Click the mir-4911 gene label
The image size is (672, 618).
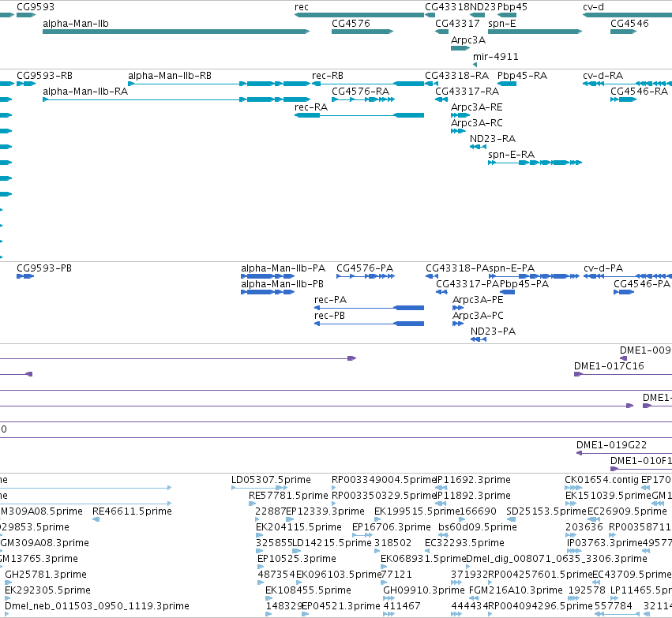pos(496,57)
